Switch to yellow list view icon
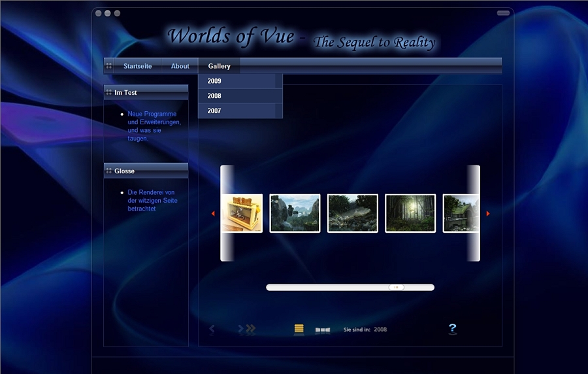This screenshot has height=374, width=588. [299, 329]
